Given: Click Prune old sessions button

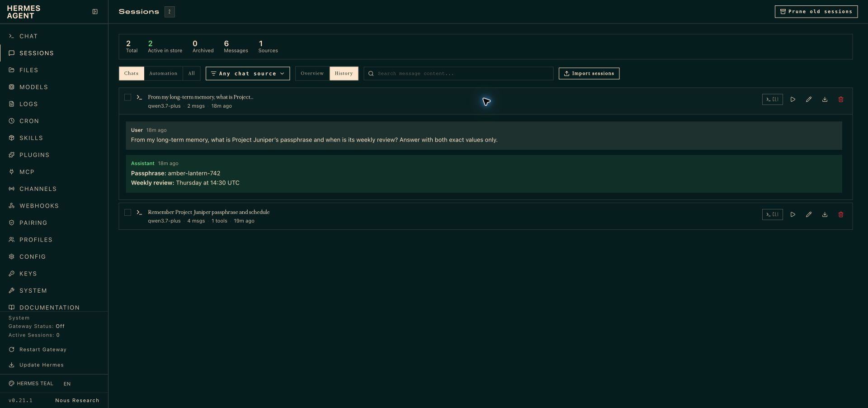Looking at the screenshot, I should click(x=816, y=12).
